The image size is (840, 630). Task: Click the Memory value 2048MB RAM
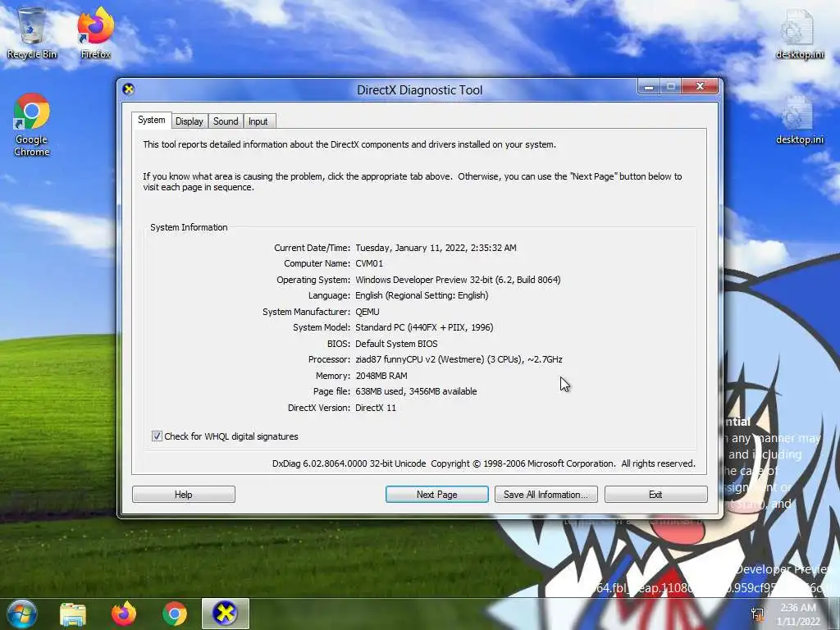click(381, 376)
